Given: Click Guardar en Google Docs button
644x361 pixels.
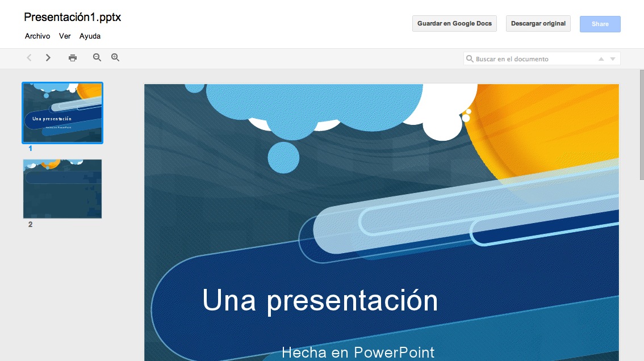Looking at the screenshot, I should [x=454, y=23].
